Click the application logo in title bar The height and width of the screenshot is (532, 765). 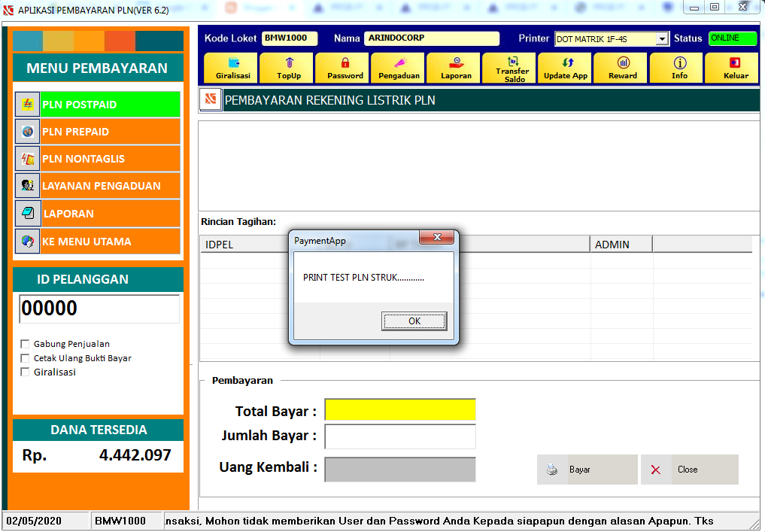[8, 10]
